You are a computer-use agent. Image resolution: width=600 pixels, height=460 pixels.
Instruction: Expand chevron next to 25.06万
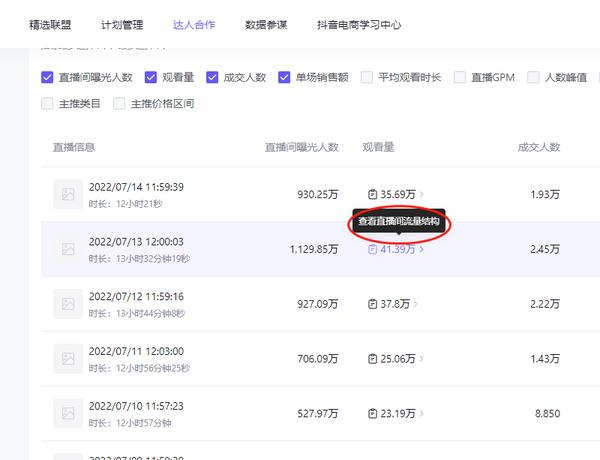421,359
